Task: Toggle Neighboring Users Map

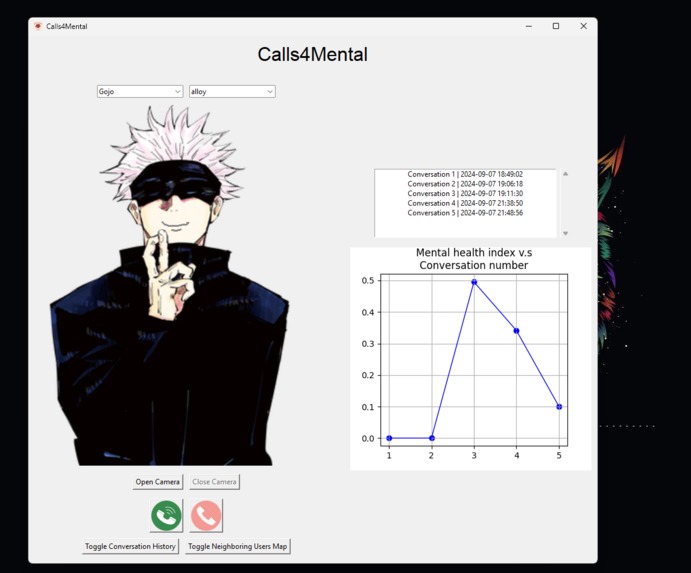Action: tap(238, 546)
